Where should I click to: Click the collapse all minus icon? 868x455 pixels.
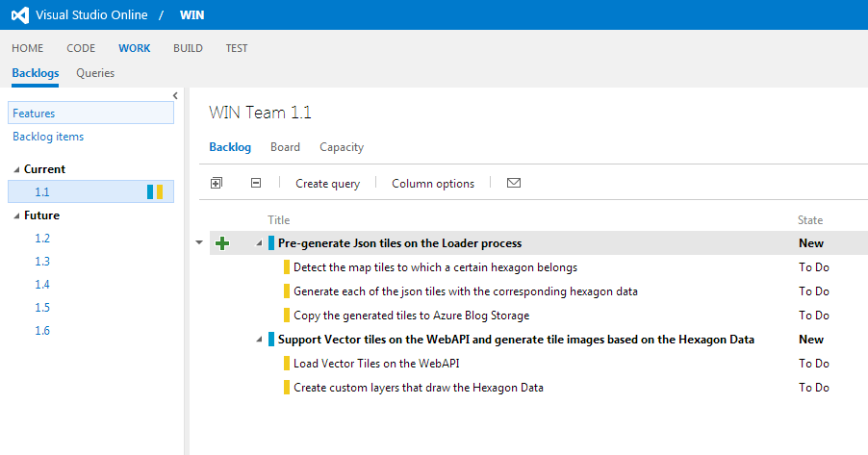click(256, 183)
